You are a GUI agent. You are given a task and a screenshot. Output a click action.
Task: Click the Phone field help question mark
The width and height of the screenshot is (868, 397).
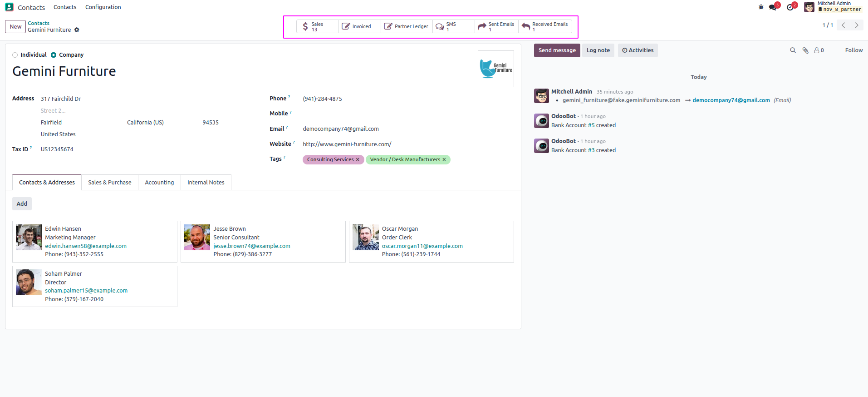tap(289, 97)
